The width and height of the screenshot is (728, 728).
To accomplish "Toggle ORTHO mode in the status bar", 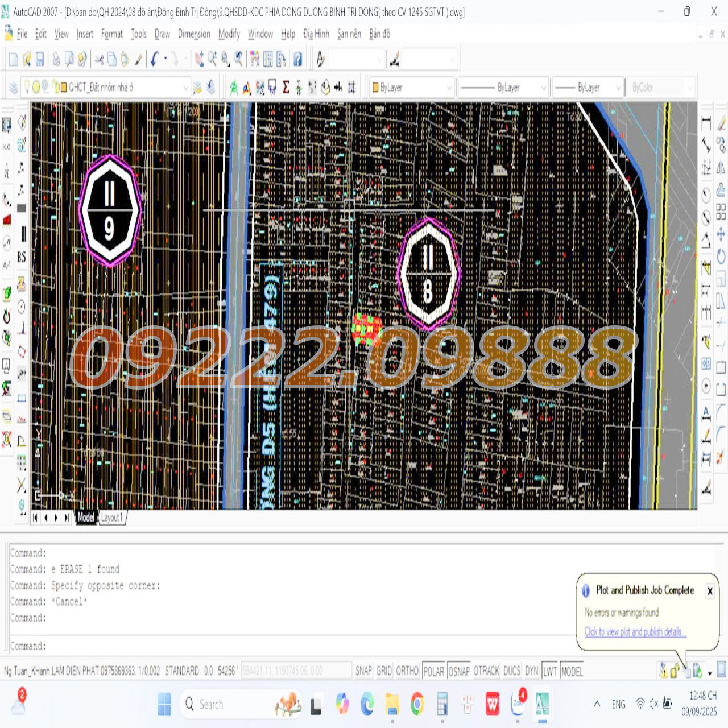I will point(407,671).
